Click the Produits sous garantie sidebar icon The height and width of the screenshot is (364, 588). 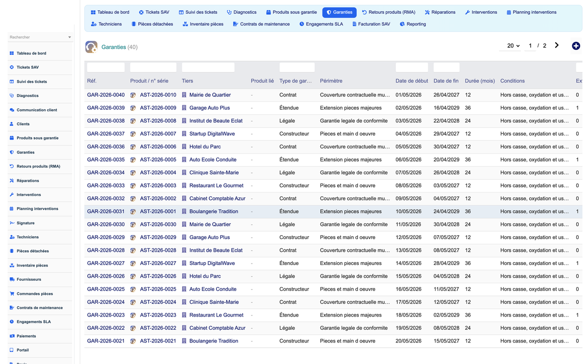tap(12, 138)
